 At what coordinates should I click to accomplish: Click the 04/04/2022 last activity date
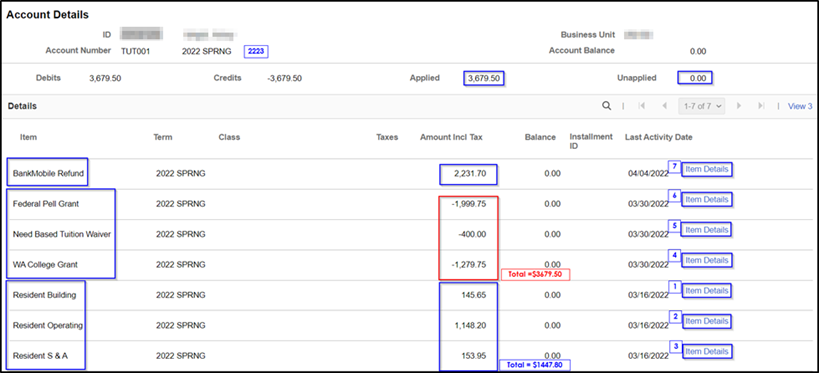(x=648, y=173)
